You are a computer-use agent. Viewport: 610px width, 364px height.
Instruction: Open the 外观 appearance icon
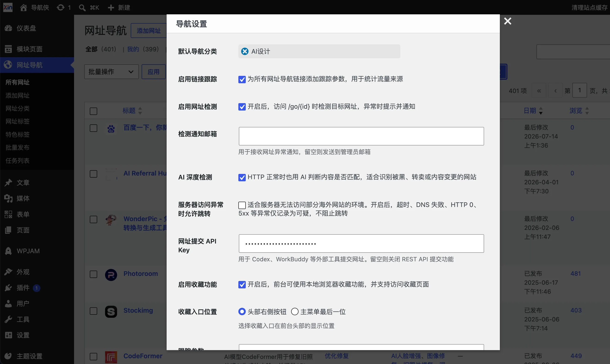point(8,272)
